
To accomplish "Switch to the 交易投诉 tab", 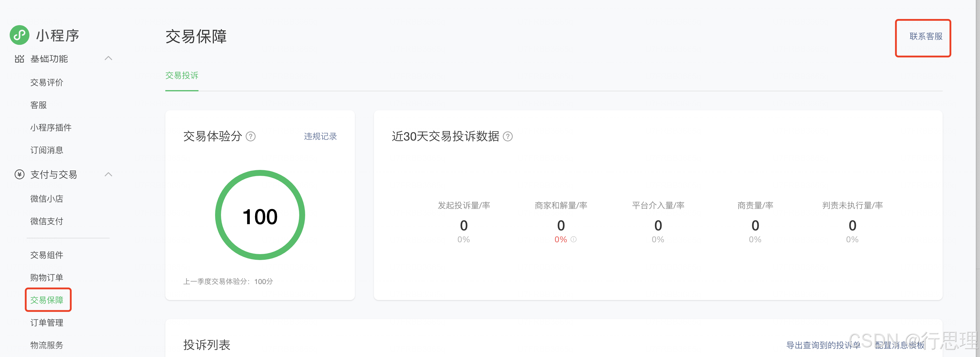I will click(x=182, y=75).
